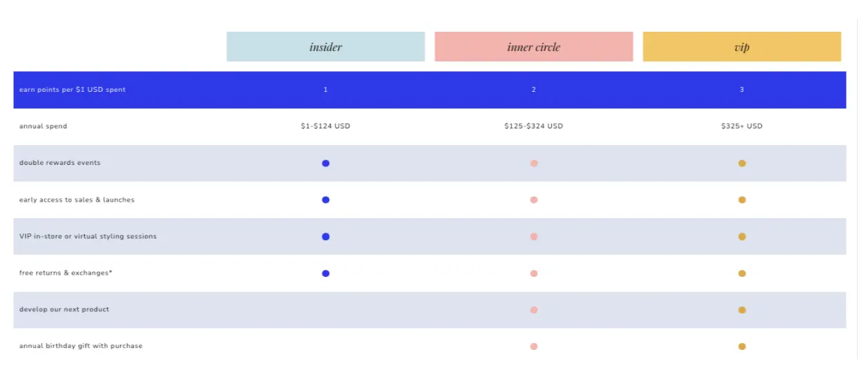Image resolution: width=868 pixels, height=370 pixels.
Task: Select the vip tier header
Action: pyautogui.click(x=742, y=47)
